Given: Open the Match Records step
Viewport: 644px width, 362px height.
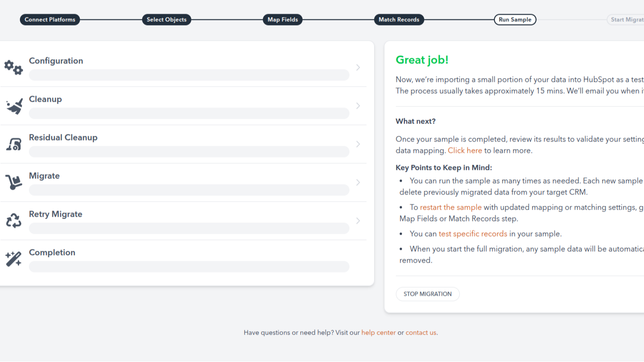Looking at the screenshot, I should point(399,19).
